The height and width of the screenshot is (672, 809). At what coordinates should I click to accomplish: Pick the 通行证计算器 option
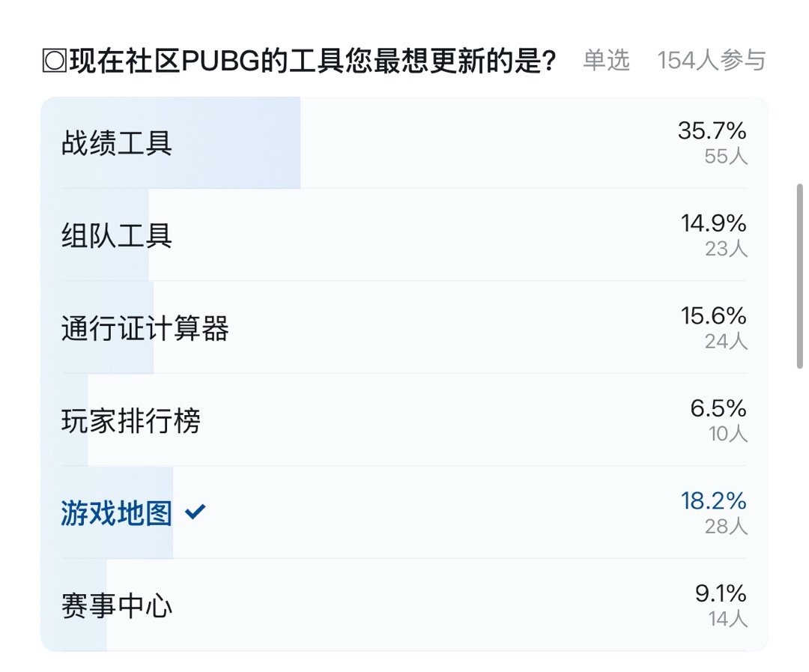pos(145,328)
